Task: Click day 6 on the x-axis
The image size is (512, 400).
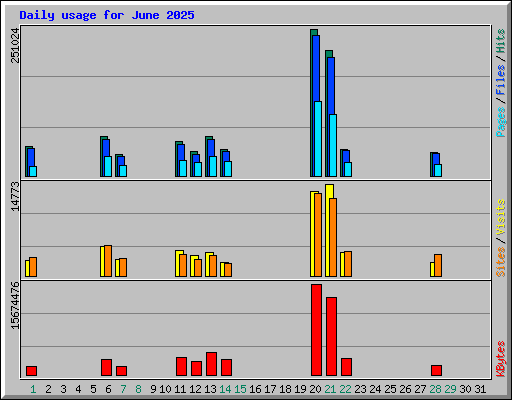Action: click(108, 389)
